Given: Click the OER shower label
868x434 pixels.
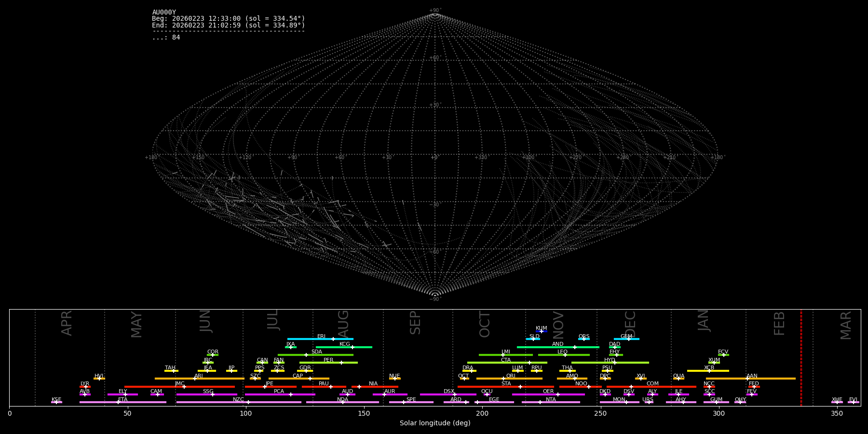Looking at the screenshot, I should pyautogui.click(x=548, y=392).
